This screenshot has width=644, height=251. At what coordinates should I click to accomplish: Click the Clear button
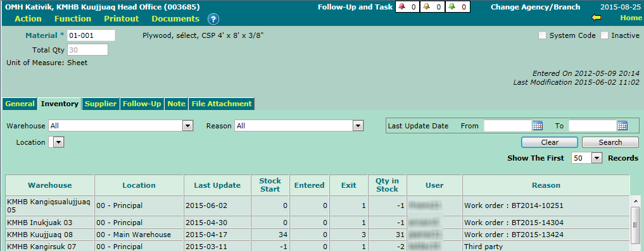(550, 142)
